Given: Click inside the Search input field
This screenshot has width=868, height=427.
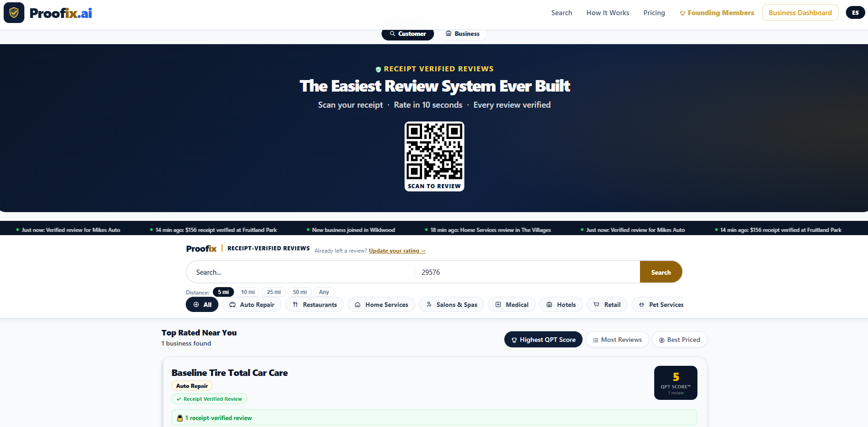Looking at the screenshot, I should (x=299, y=272).
